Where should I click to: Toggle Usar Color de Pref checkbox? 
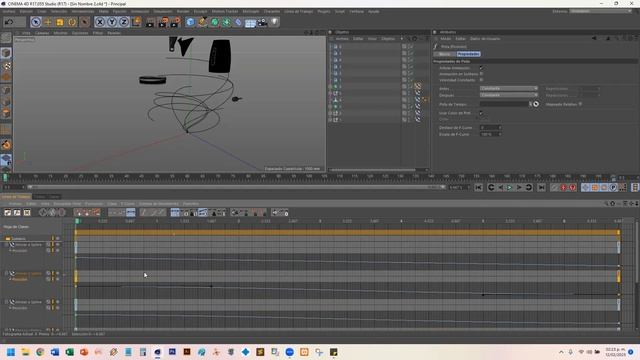tap(481, 113)
